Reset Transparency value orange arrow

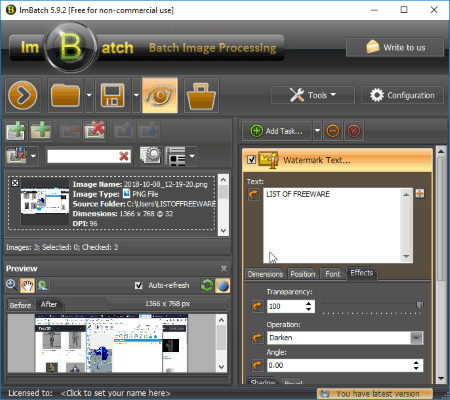click(x=257, y=306)
